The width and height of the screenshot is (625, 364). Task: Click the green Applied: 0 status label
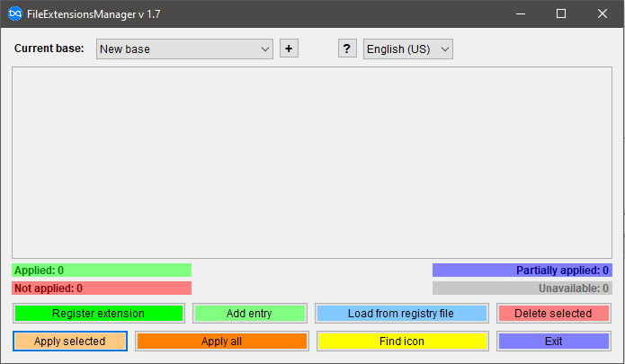(102, 271)
